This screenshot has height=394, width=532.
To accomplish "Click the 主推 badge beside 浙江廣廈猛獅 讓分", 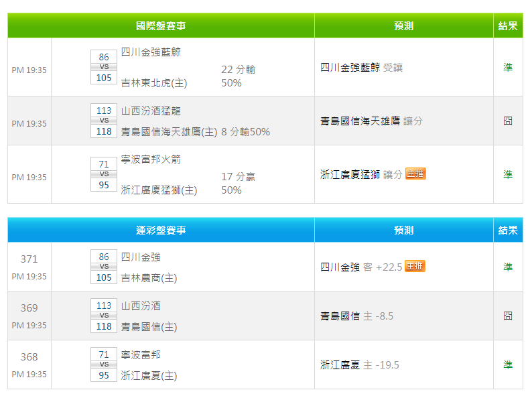I will [415, 174].
